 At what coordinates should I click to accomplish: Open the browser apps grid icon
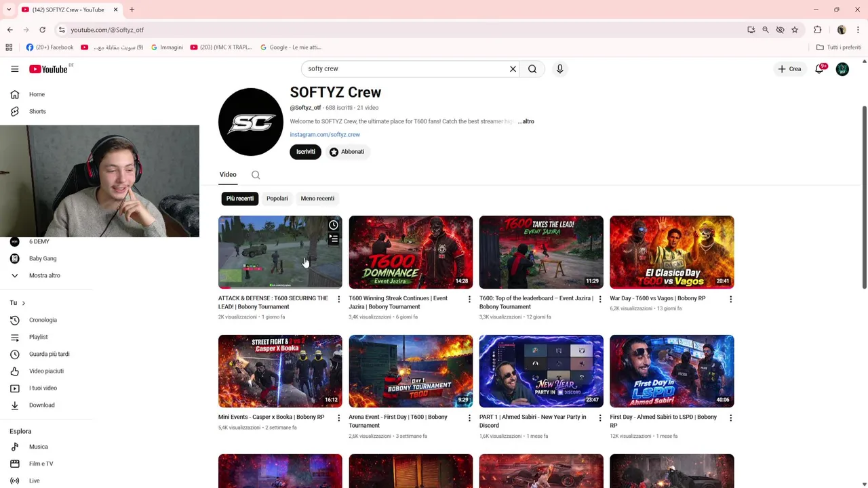click(x=9, y=47)
